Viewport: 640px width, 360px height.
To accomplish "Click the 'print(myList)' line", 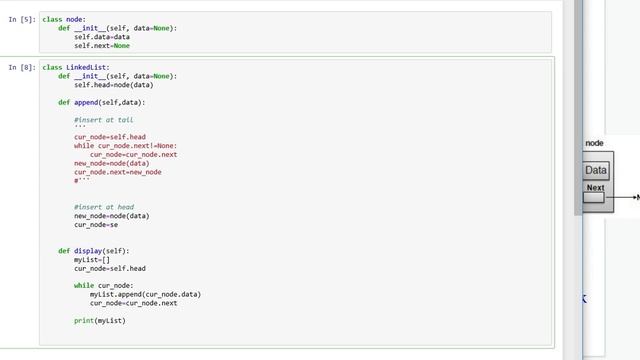I will tap(100, 321).
